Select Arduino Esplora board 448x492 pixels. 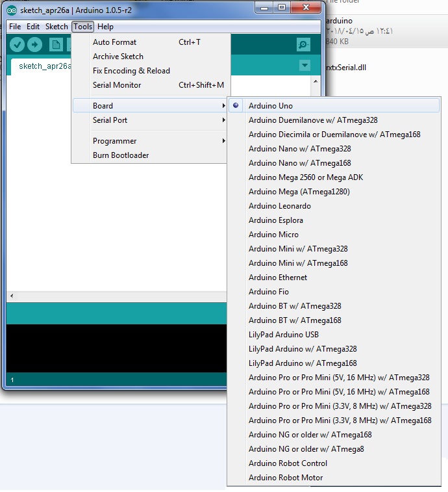point(334,220)
